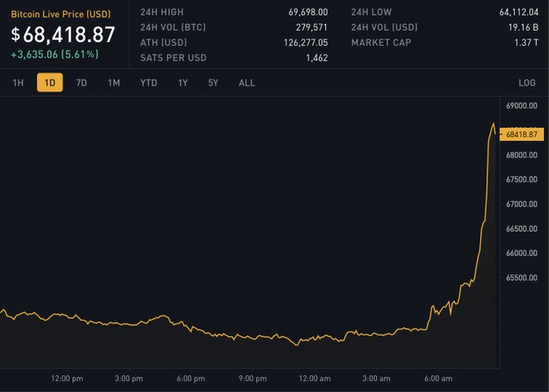Show ALL price history
549x392 pixels.
247,83
